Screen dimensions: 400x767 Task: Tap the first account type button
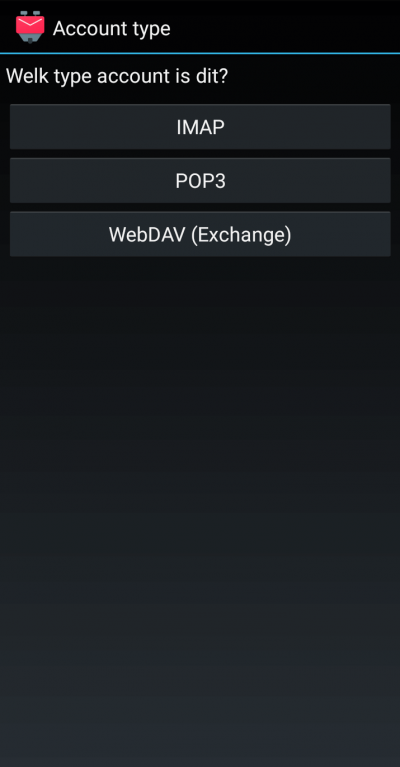point(200,127)
